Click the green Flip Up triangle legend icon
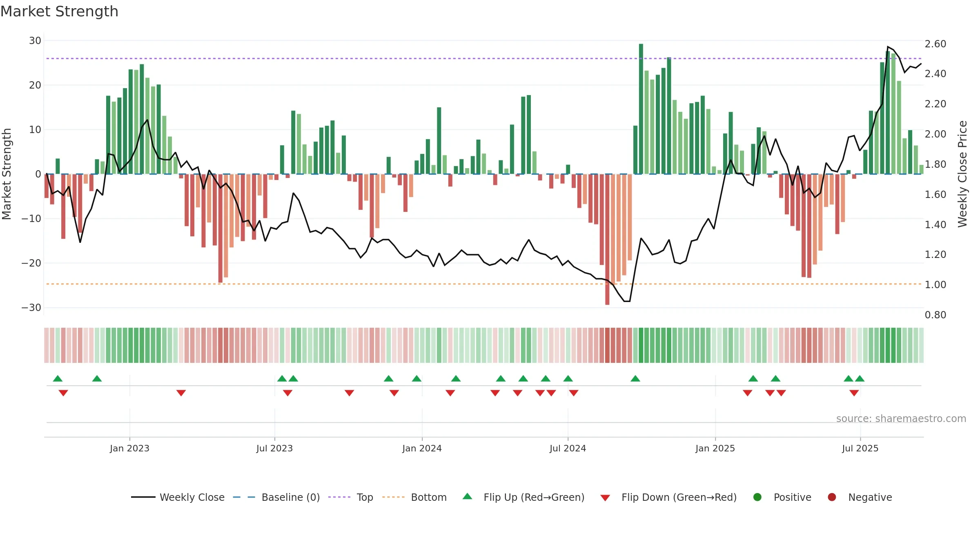980x551 pixels. 468,496
